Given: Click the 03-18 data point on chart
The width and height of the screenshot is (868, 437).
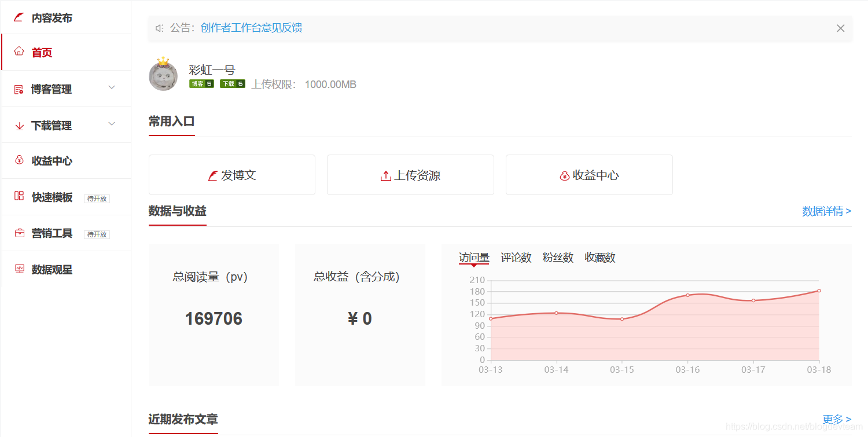Looking at the screenshot, I should pos(819,291).
